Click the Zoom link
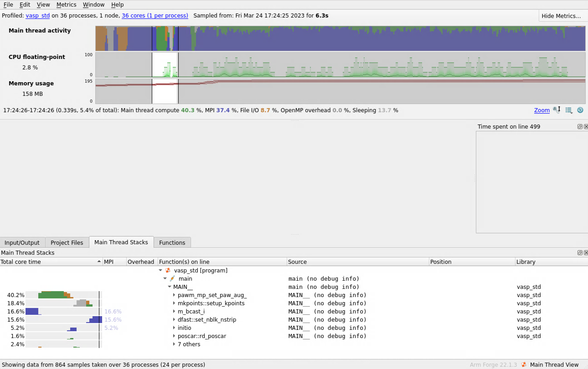Viewport: 588px width, 369px height. click(x=542, y=110)
